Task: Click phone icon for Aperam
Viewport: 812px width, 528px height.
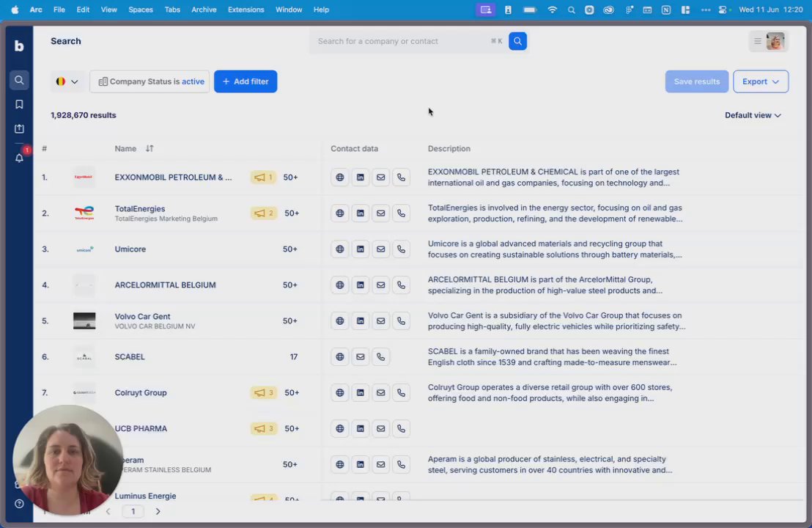Action: pos(401,465)
